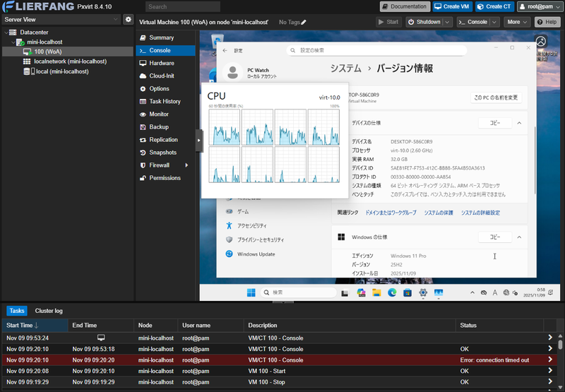565x392 pixels.
Task: Open the Summary panel
Action: (x=165, y=38)
